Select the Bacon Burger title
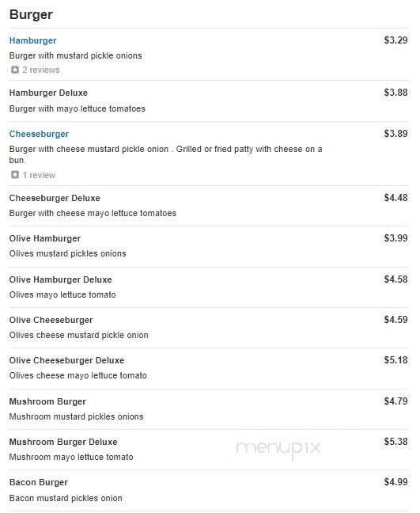This screenshot has height=513, width=420. [x=39, y=482]
